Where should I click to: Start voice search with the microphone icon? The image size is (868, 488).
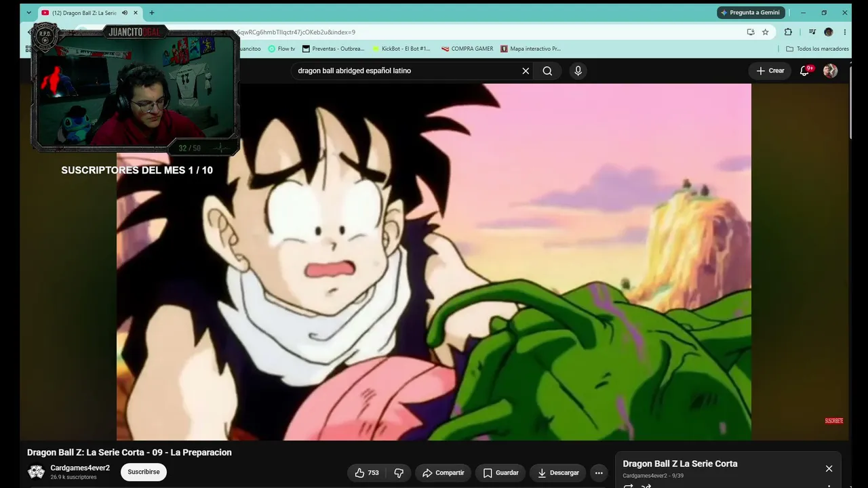(x=578, y=70)
